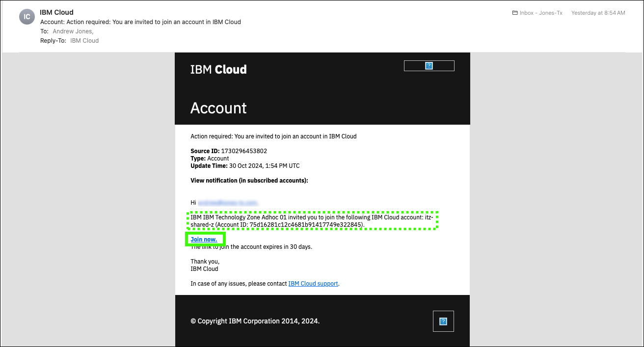644x347 pixels.
Task: Click the Yesterday at 8:54 AM timestamp
Action: (x=598, y=13)
